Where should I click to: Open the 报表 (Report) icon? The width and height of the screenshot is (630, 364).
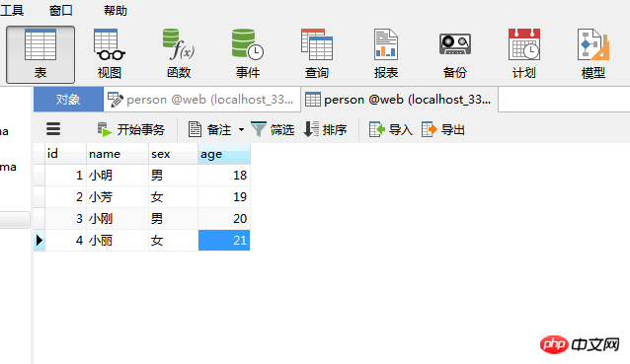386,54
